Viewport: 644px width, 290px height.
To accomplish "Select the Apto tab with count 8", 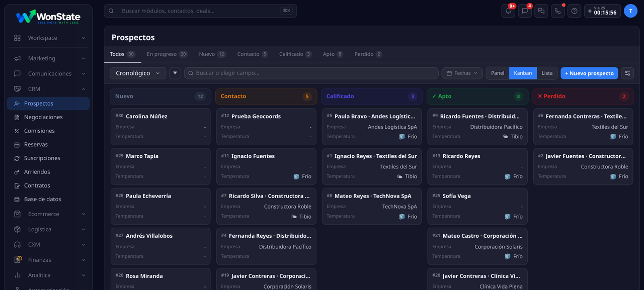I will click(x=333, y=54).
